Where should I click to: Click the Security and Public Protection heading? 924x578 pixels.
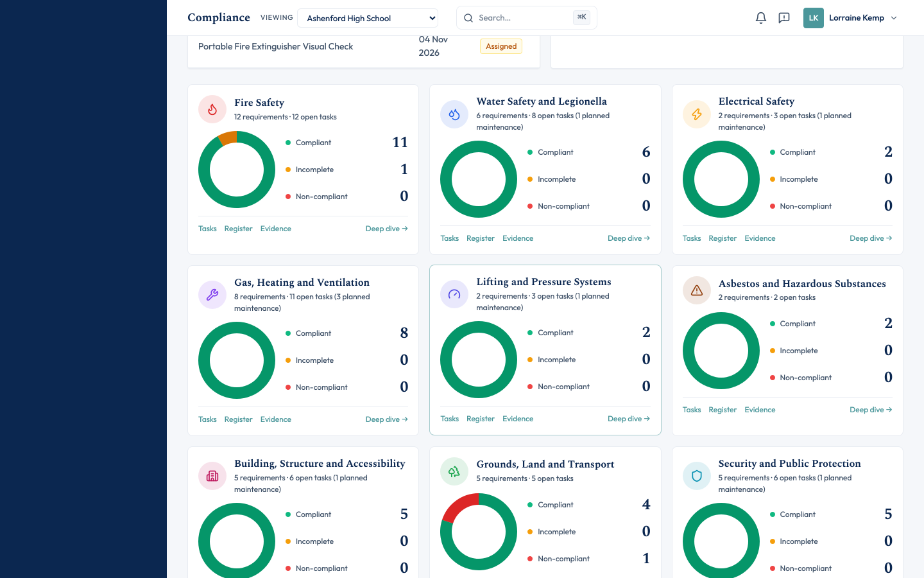pyautogui.click(x=790, y=464)
